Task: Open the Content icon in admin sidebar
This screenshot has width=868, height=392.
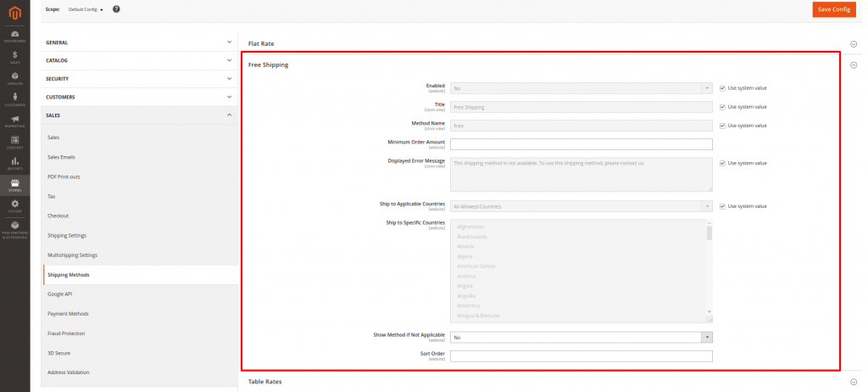Action: point(14,142)
